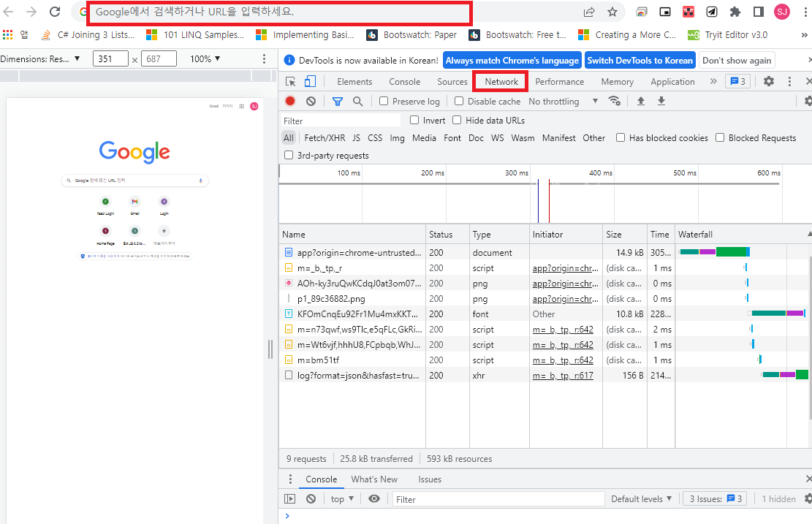Viewport: 812px width, 524px height.
Task: Open the top context dropdown
Action: click(342, 499)
